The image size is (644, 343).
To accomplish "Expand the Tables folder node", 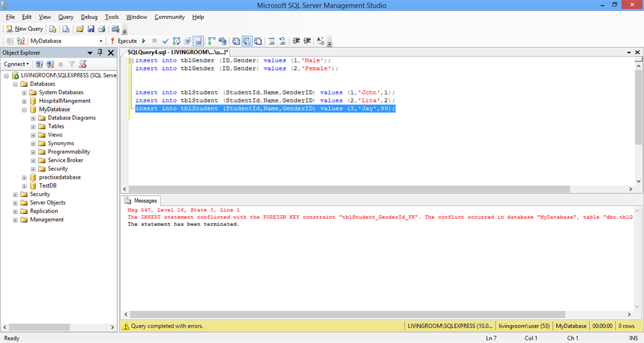I will click(33, 127).
